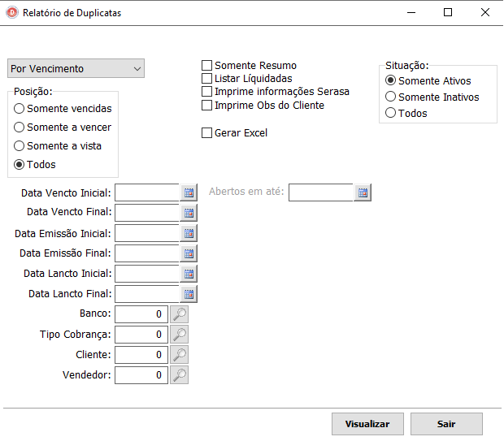Open calendar for Data Emissão Final
The width and height of the screenshot is (504, 441).
(189, 253)
